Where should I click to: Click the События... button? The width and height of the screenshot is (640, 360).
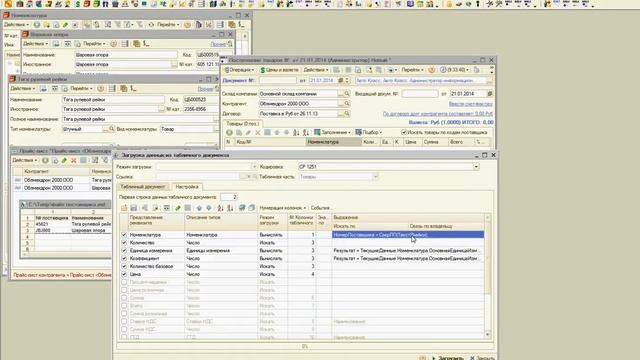point(321,208)
